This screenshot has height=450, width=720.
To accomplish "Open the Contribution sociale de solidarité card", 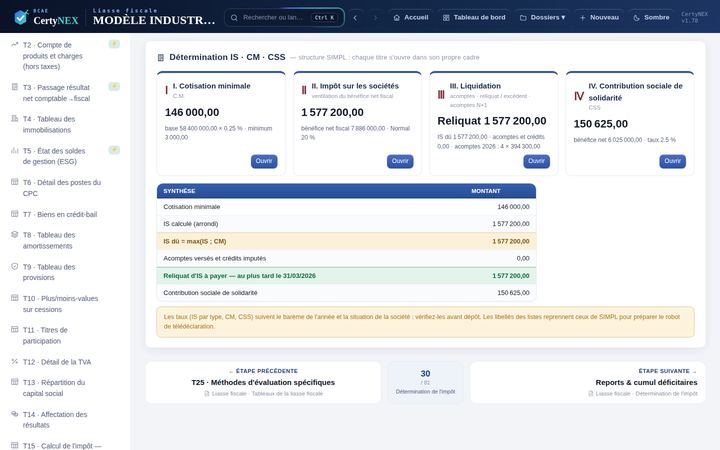I will pyautogui.click(x=673, y=161).
